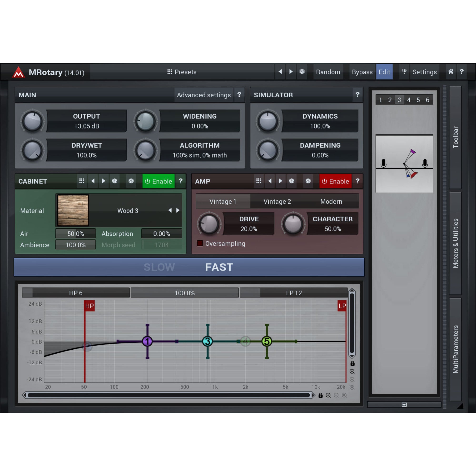Viewport: 476px width, 476px height.
Task: Switch to A-H slot number 5
Action: tap(418, 100)
